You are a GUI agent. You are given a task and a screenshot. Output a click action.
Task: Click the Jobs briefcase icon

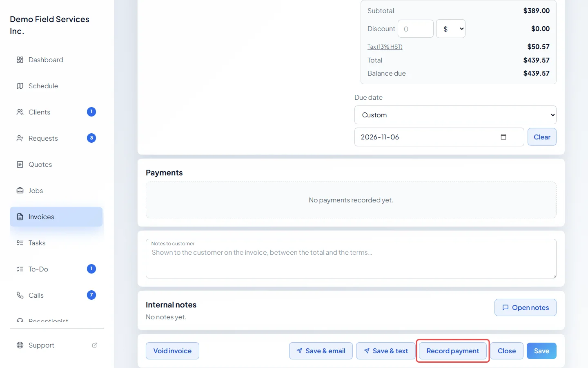tap(20, 191)
